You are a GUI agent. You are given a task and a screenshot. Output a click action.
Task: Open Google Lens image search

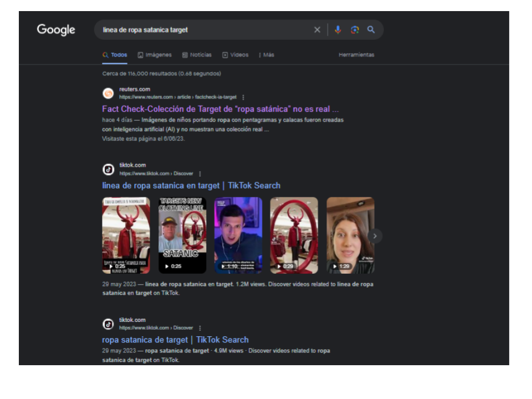[355, 30]
